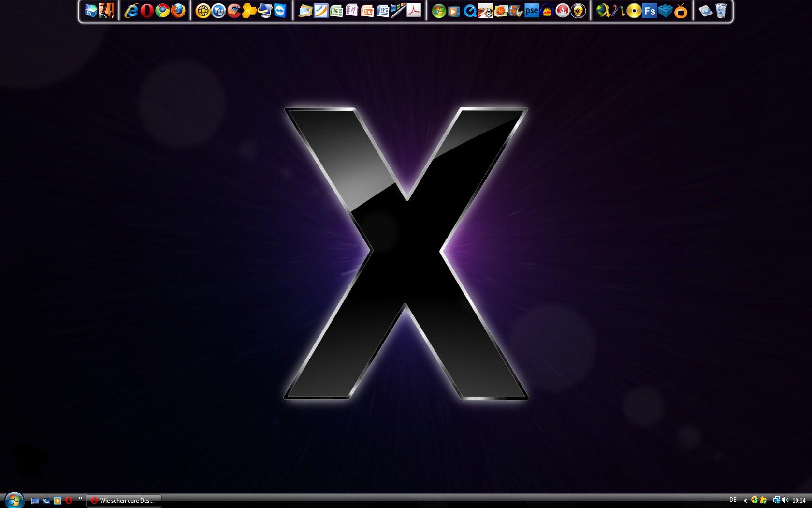Open Adobe Reader PDF icon
This screenshot has width=812, height=508.
coord(414,11)
